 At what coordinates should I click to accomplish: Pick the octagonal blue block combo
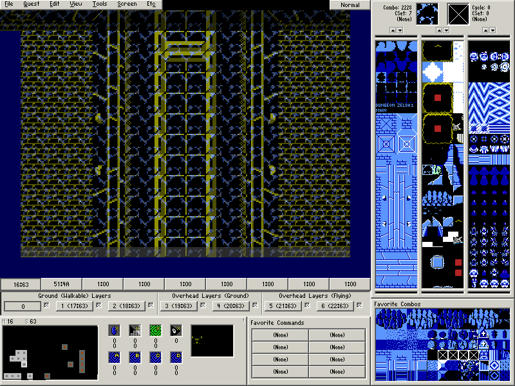[437, 263]
